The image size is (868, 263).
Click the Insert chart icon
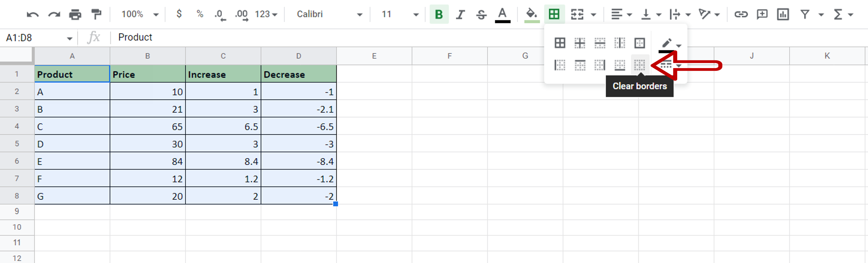tap(782, 14)
